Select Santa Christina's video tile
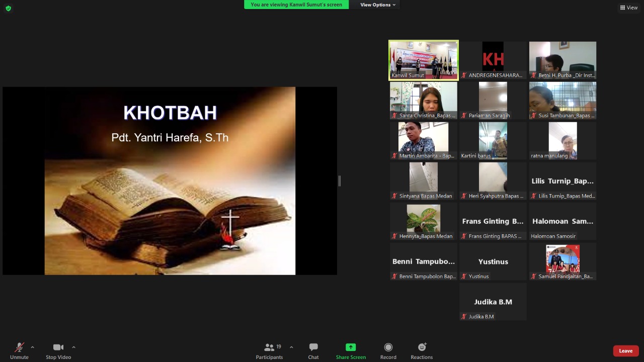Screen dimensions: 644x362 coord(423,100)
